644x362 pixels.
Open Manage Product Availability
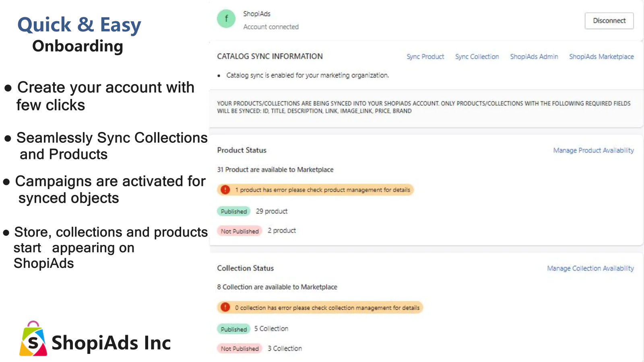pyautogui.click(x=593, y=150)
